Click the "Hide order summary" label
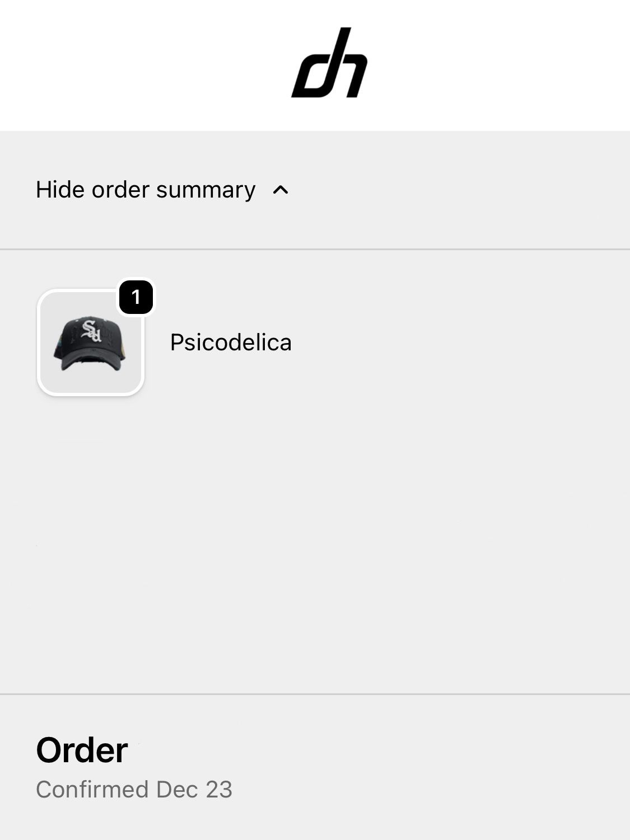 point(146,190)
